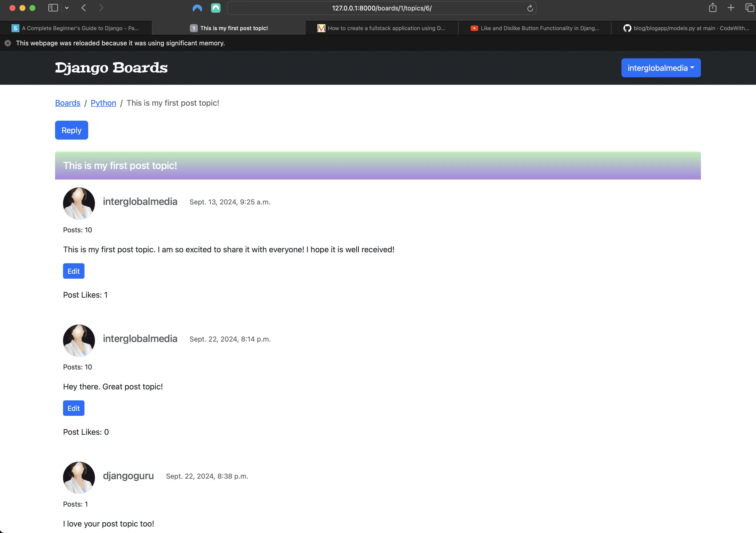Viewport: 756px width, 533px height.
Task: Click the djangoguru username
Action: (128, 476)
